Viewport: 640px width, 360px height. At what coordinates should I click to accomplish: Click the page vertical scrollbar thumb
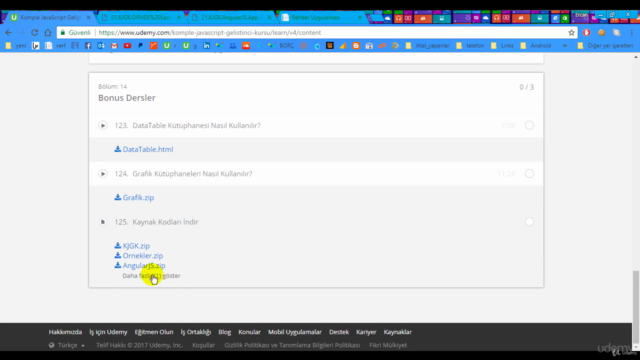(x=636, y=307)
